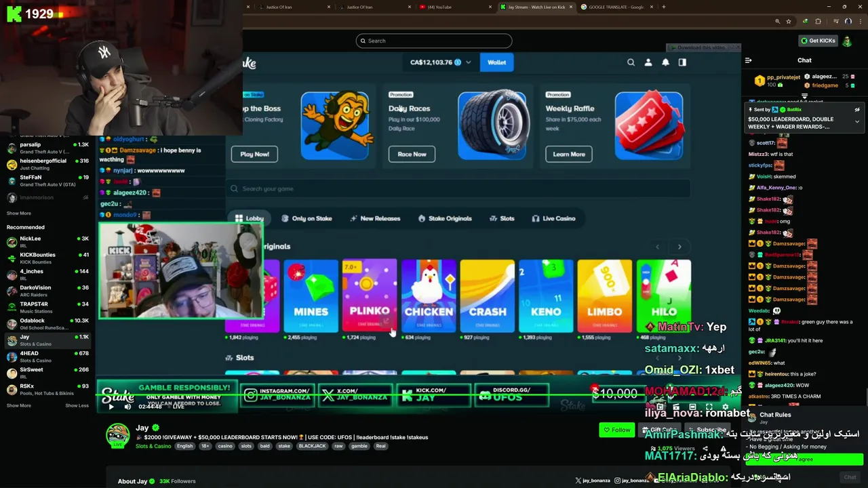This screenshot has width=868, height=488.
Task: Open the Plinko game tile
Action: (370, 296)
